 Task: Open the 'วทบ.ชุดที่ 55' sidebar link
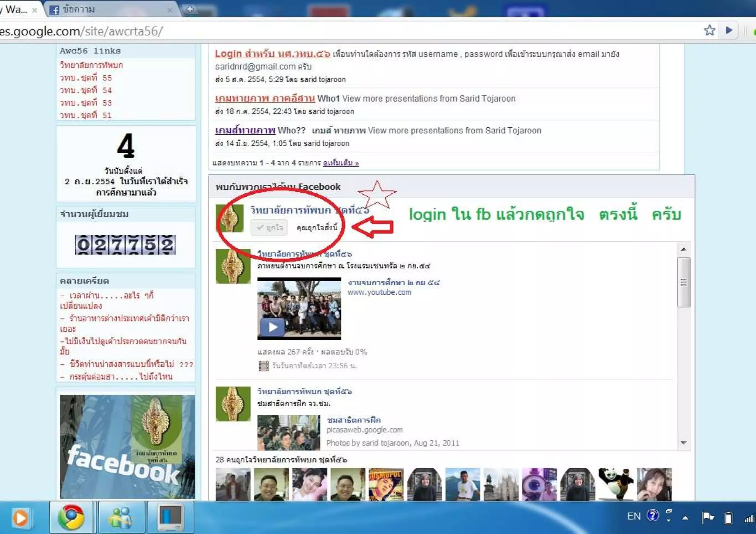86,78
